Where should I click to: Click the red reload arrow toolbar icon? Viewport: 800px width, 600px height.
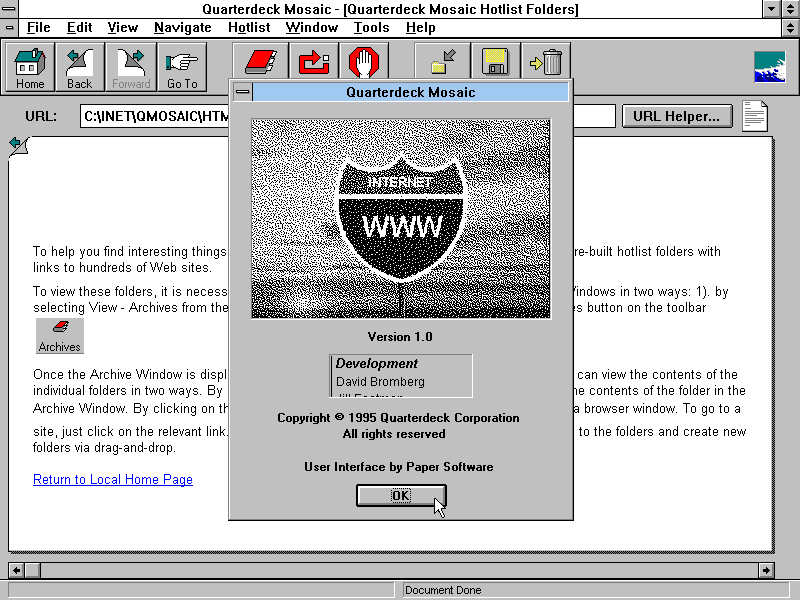[314, 62]
